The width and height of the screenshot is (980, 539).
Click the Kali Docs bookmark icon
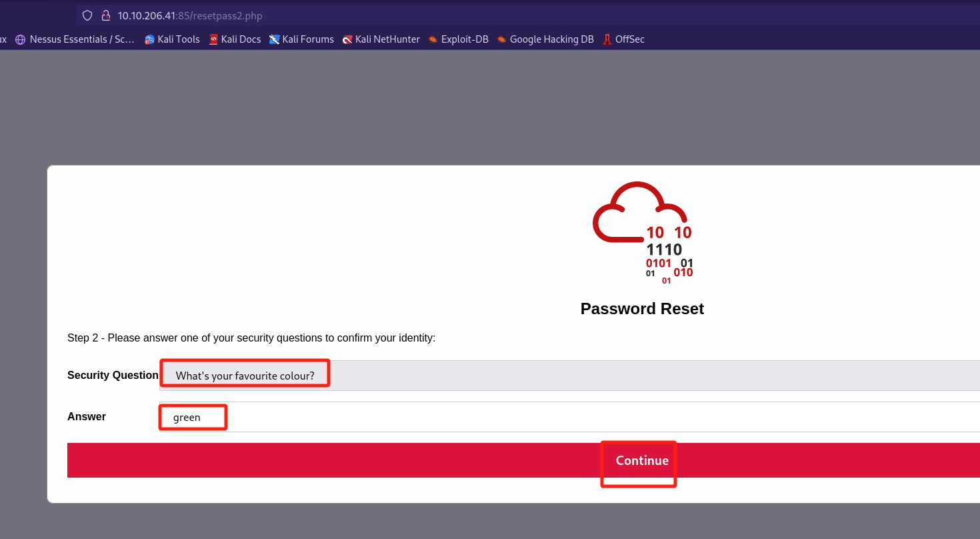tap(213, 39)
